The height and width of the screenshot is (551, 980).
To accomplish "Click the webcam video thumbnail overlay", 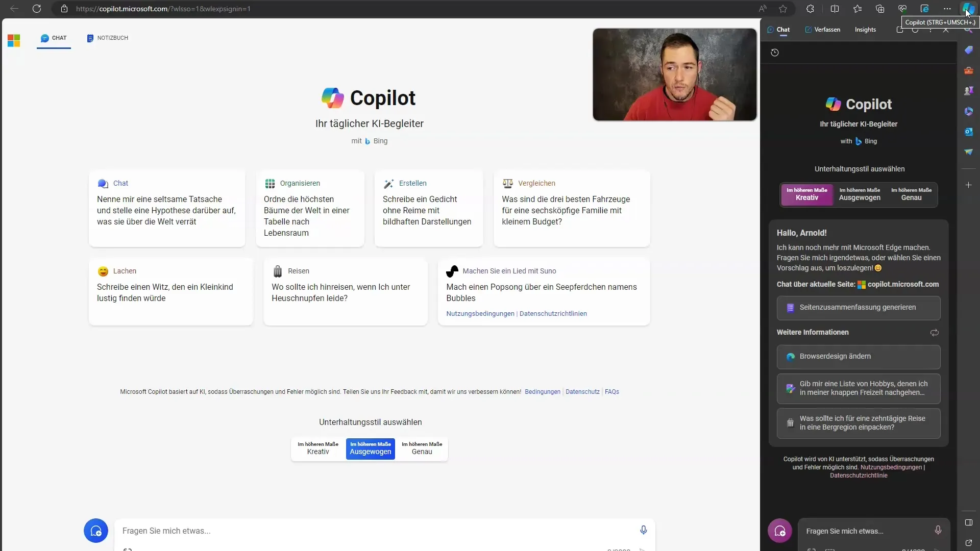I will coord(674,74).
